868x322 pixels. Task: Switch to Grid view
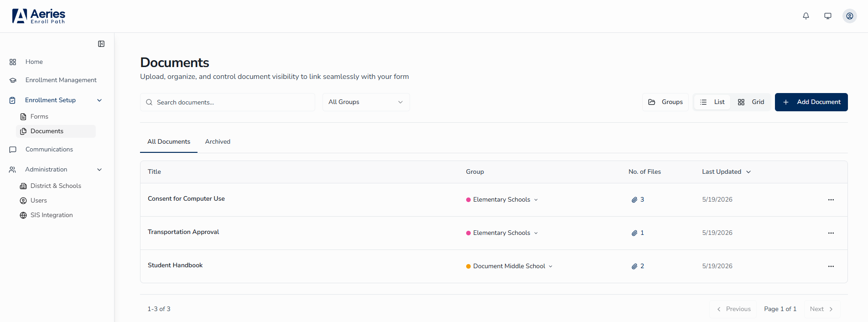(751, 102)
